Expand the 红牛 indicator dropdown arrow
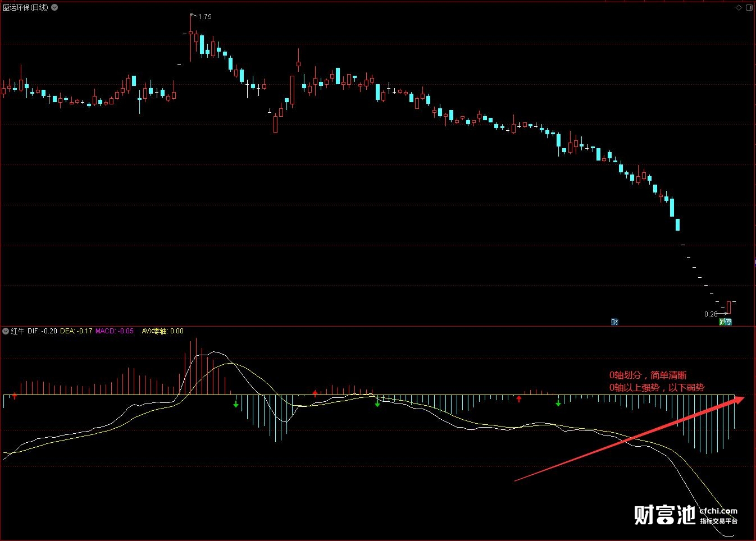 (x=6, y=331)
